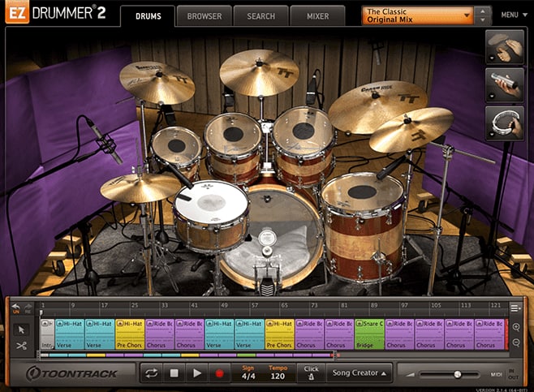
Task: Zoom out on the song track
Action: [516, 342]
